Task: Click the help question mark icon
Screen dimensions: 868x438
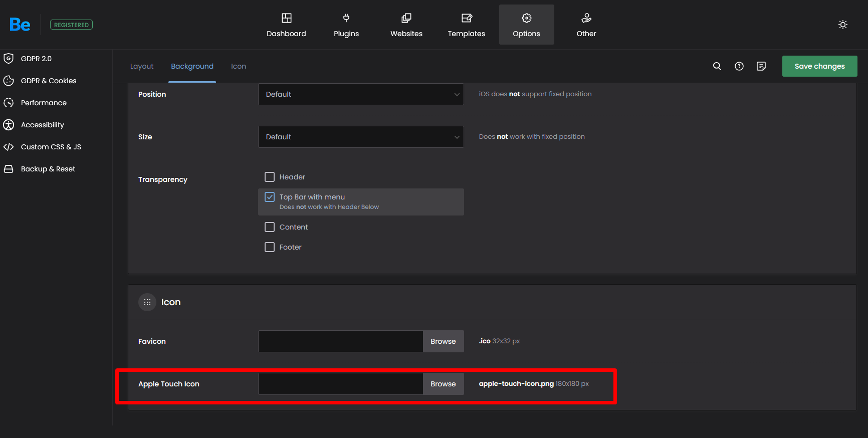Action: (x=739, y=66)
